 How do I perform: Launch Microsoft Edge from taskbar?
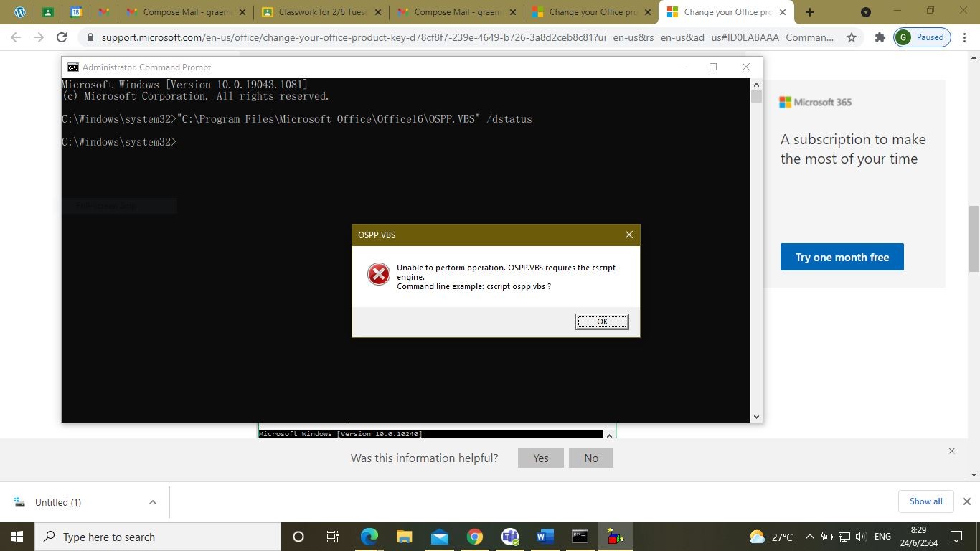369,537
